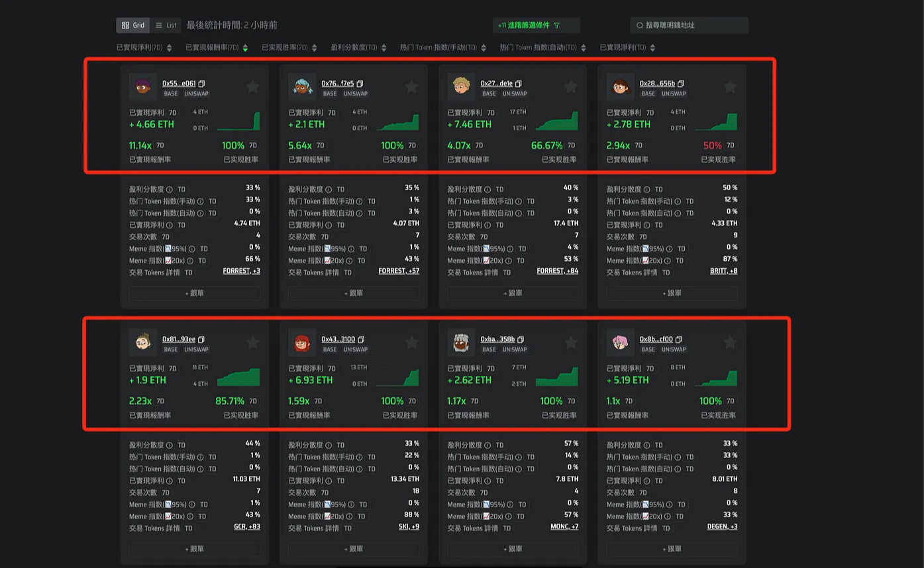Click the 0xba...358b wallet avatar

click(x=461, y=343)
